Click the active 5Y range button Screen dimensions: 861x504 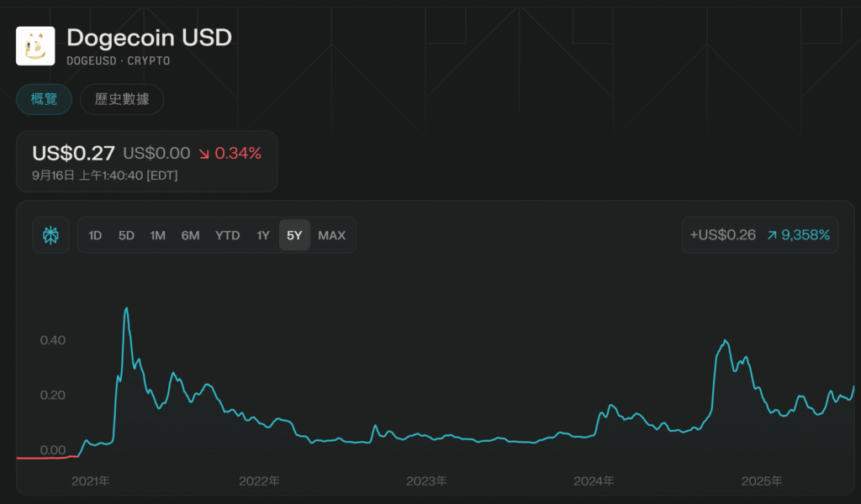(294, 235)
